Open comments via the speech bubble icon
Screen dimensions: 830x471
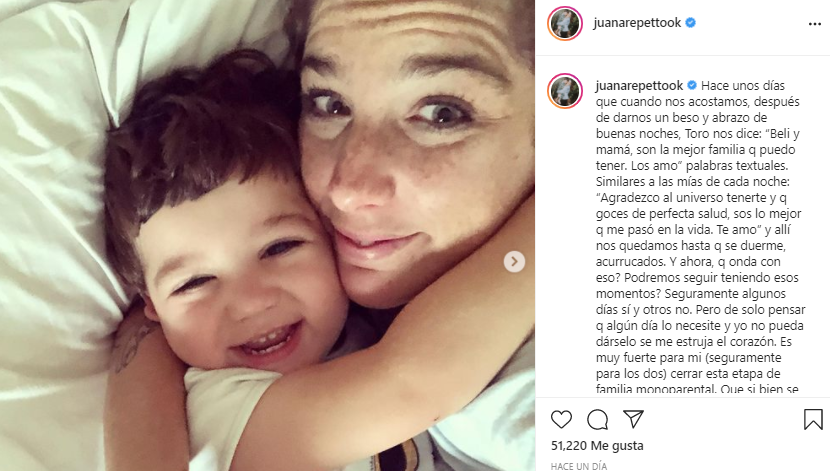click(597, 420)
